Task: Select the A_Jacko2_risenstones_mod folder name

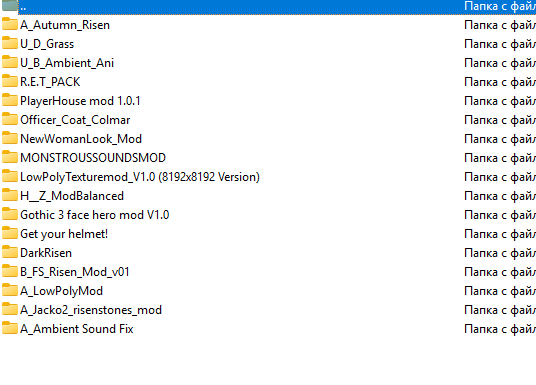Action: click(91, 310)
